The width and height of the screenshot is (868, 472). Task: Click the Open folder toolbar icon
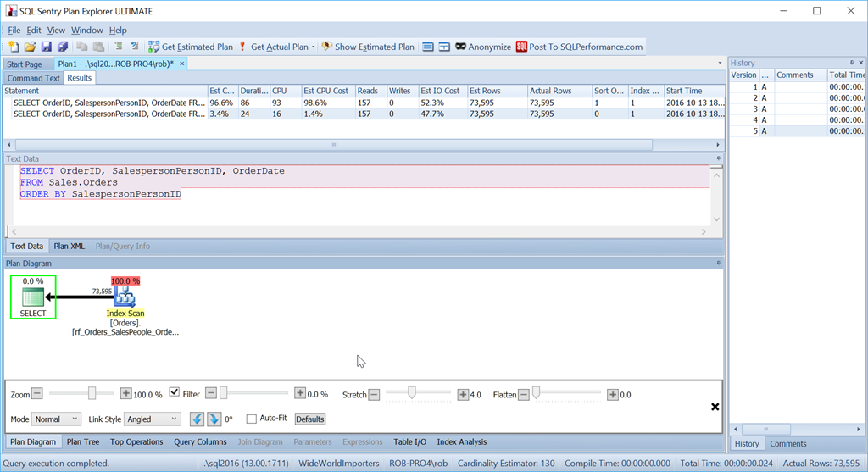coord(30,47)
